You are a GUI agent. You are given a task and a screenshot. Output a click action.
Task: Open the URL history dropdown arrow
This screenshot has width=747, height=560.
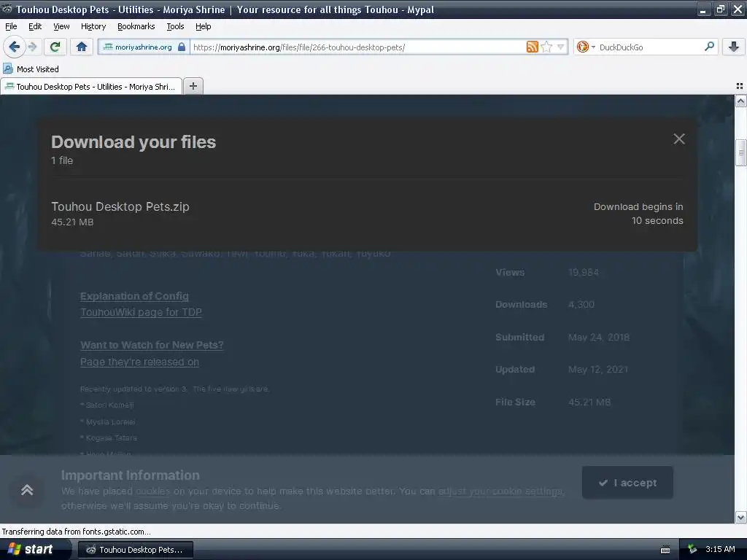[561, 47]
